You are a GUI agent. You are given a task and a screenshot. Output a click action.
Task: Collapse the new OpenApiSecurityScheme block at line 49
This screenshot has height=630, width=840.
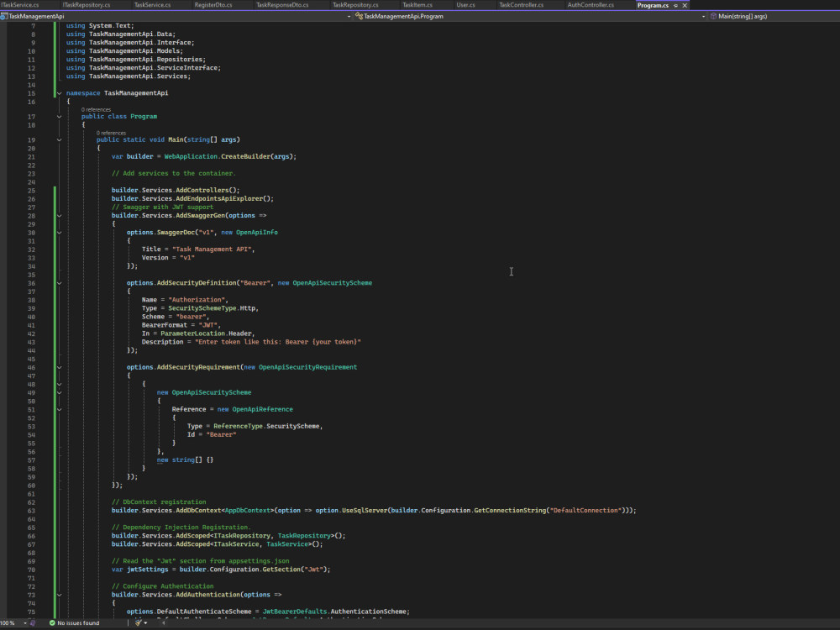[60, 392]
